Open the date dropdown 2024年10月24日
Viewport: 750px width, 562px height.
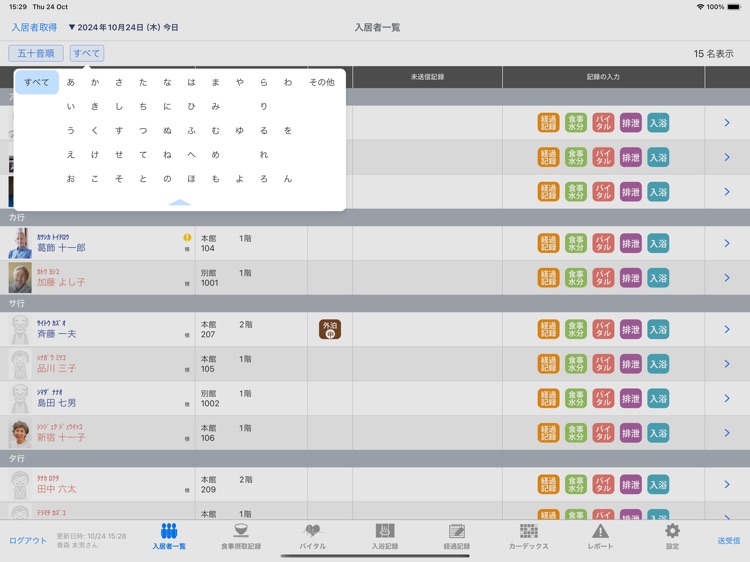click(x=123, y=28)
